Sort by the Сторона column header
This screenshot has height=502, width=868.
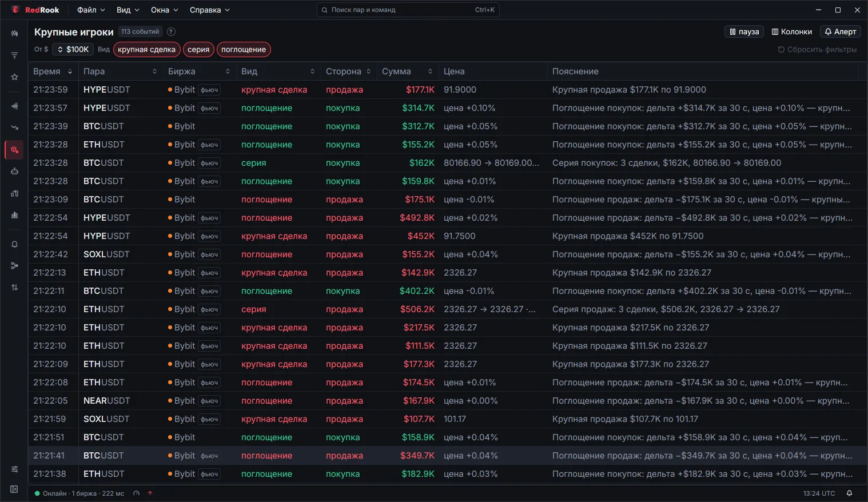348,71
